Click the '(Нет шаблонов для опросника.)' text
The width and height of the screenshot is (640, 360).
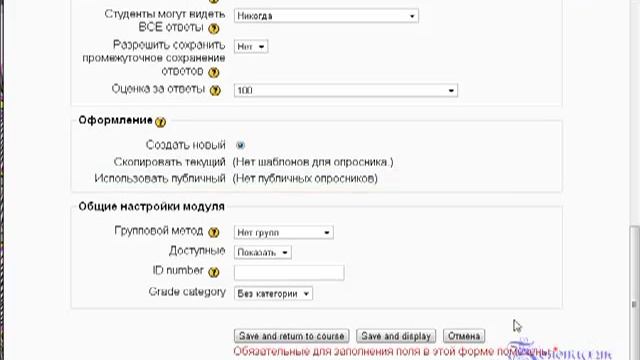tap(313, 162)
